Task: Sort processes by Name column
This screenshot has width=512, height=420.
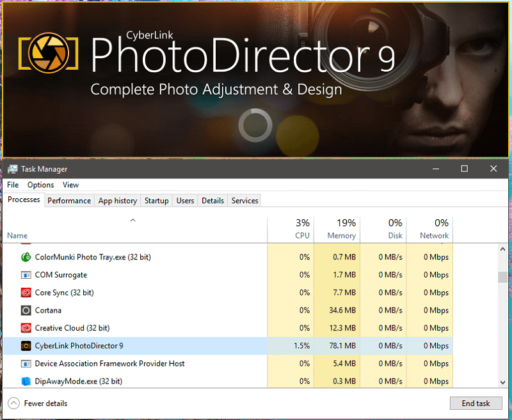Action: pyautogui.click(x=135, y=230)
